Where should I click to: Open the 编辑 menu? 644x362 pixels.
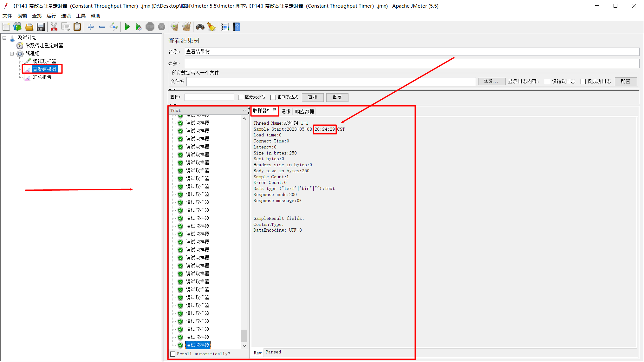pyautogui.click(x=22, y=16)
